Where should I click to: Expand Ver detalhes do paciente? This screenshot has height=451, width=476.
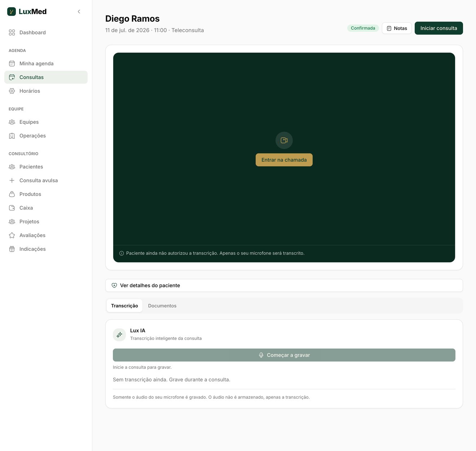[x=284, y=285]
